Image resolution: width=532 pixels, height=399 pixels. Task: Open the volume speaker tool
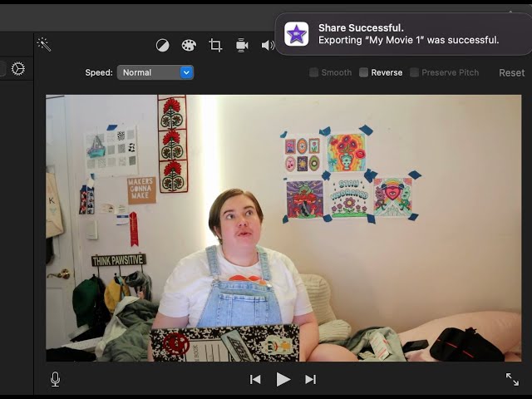(268, 45)
